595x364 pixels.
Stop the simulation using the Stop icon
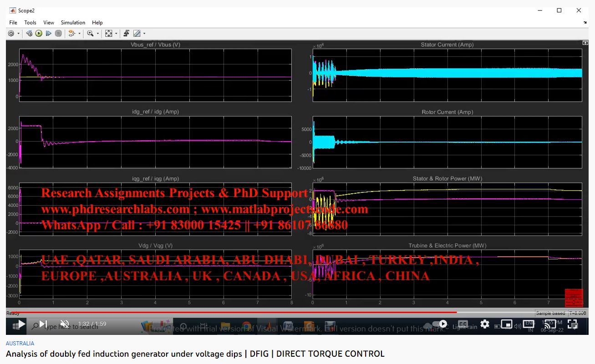(58, 33)
